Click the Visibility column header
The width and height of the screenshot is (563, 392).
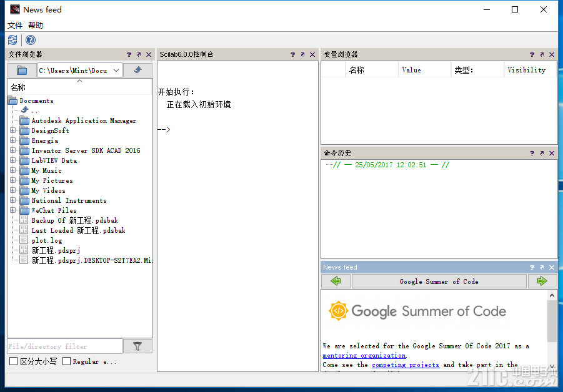tap(530, 70)
